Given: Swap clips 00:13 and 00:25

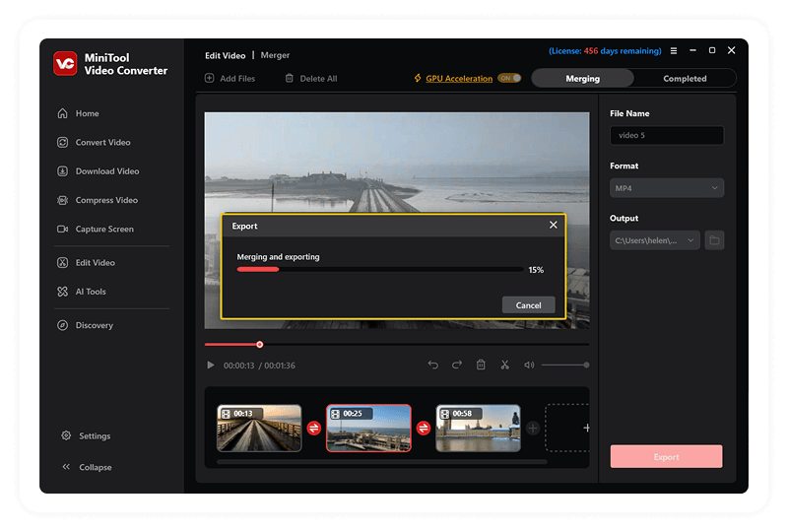Looking at the screenshot, I should (x=313, y=428).
